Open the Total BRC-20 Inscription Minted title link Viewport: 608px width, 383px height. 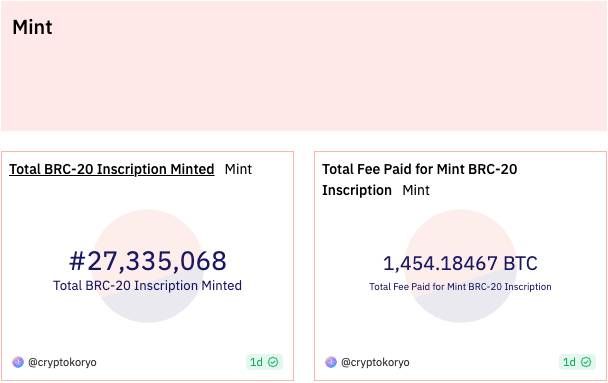tap(112, 169)
